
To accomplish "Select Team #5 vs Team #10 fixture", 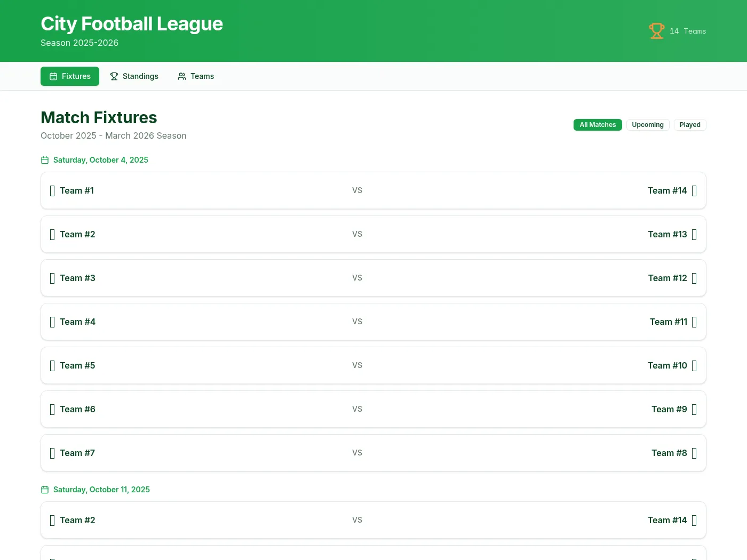I will [x=373, y=365].
